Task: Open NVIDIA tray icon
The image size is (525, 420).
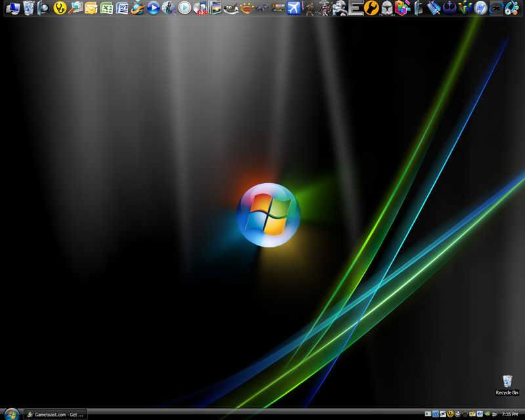Action: pyautogui.click(x=487, y=414)
